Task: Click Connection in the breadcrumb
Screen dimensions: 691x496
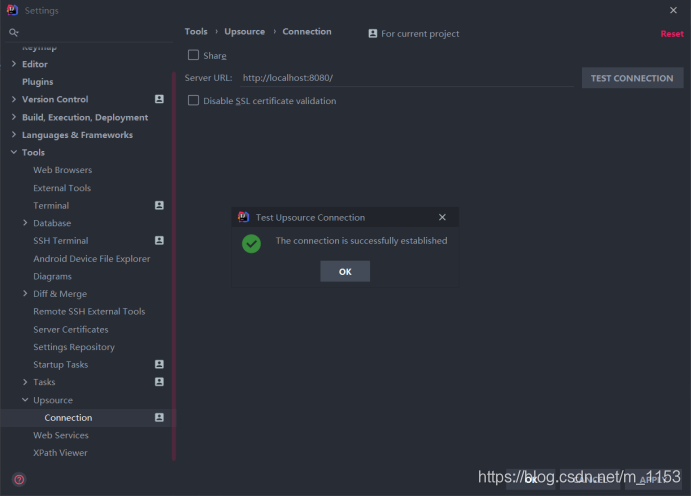Action: pos(307,32)
